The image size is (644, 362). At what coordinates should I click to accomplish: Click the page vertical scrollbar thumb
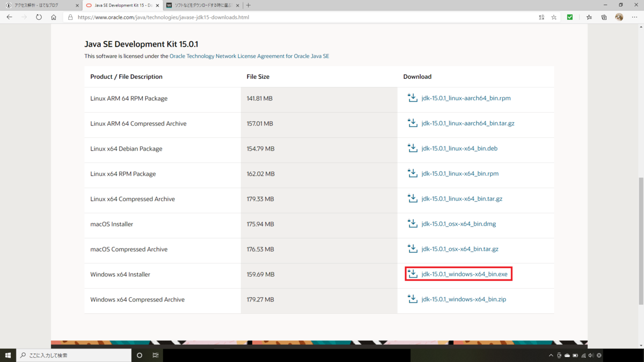[x=641, y=241]
